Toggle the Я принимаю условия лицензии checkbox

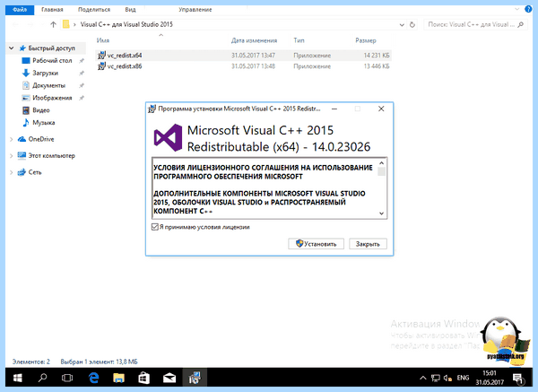point(155,227)
